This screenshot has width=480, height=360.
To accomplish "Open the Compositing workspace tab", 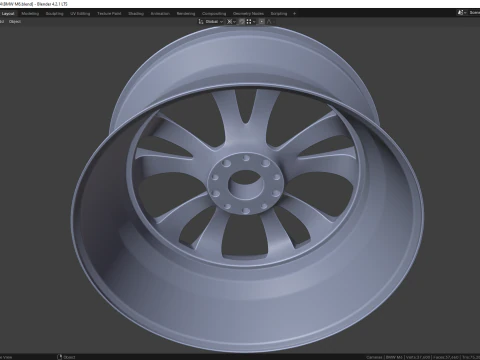I will [x=214, y=14].
